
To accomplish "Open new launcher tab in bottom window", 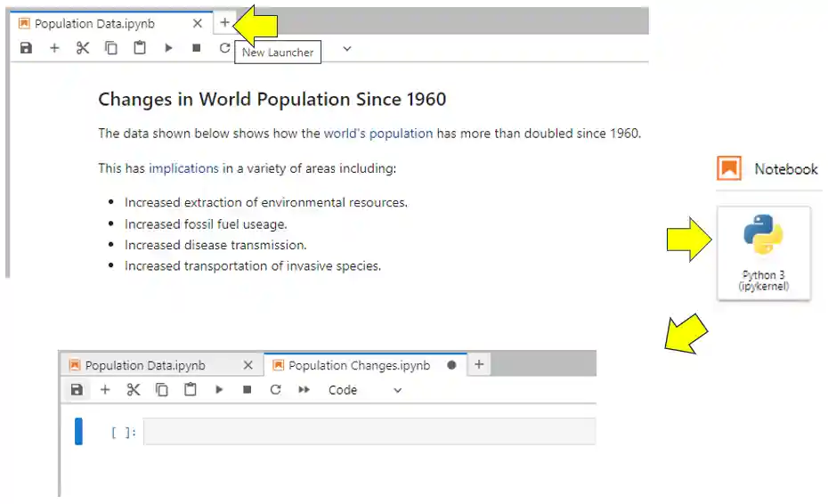I will [x=479, y=364].
